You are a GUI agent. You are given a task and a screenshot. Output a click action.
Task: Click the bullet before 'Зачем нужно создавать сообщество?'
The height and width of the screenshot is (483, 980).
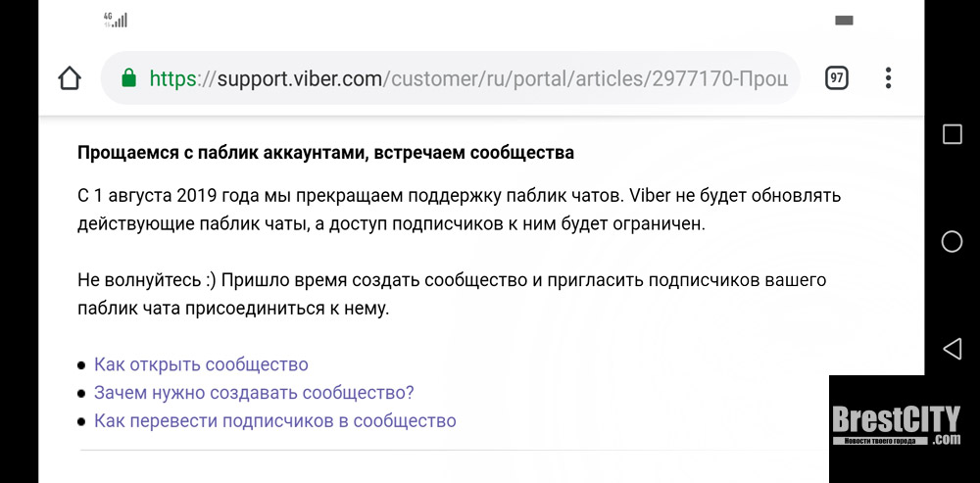pyautogui.click(x=81, y=394)
